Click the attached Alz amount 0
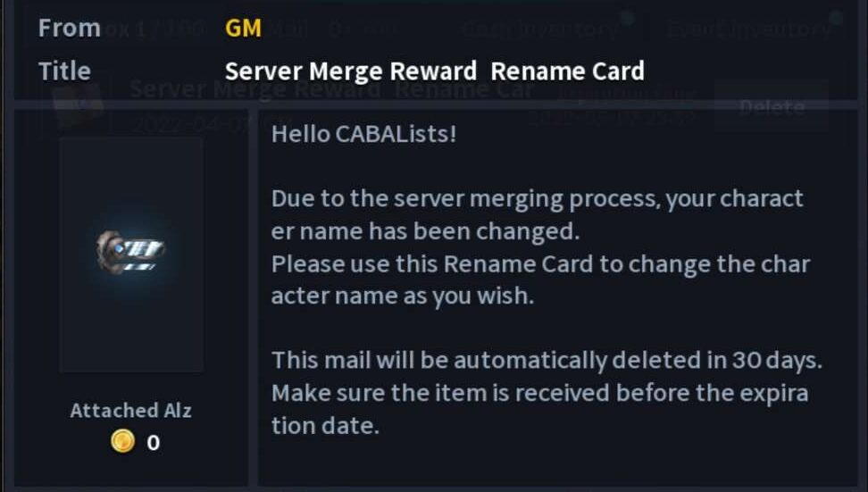868x492 pixels. [x=154, y=442]
